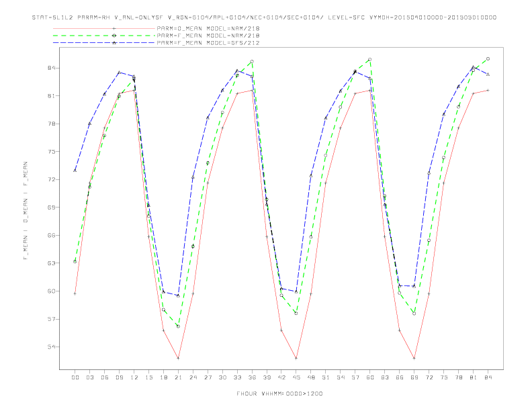
Task: Click x-axis tick label 33
Action: [x=237, y=377]
